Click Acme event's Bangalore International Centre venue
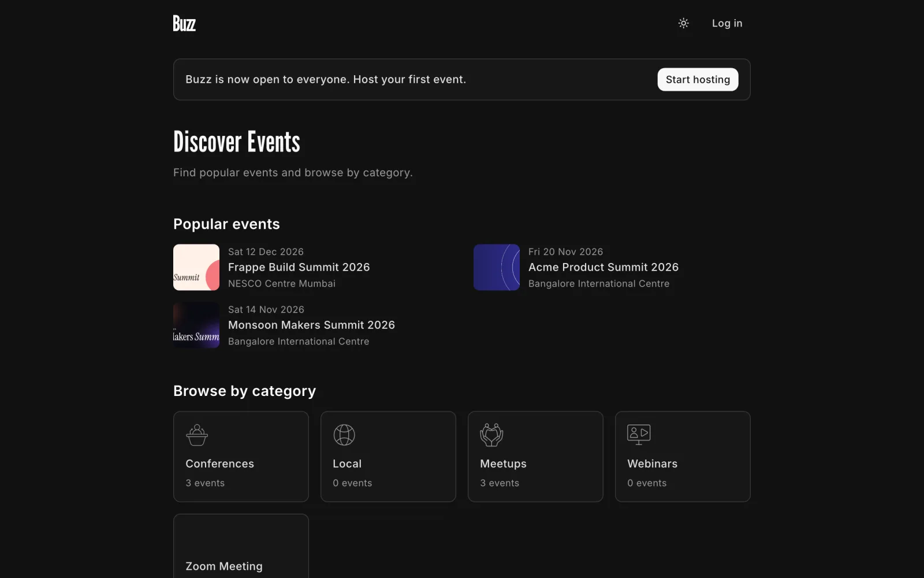924x578 pixels. tap(599, 284)
